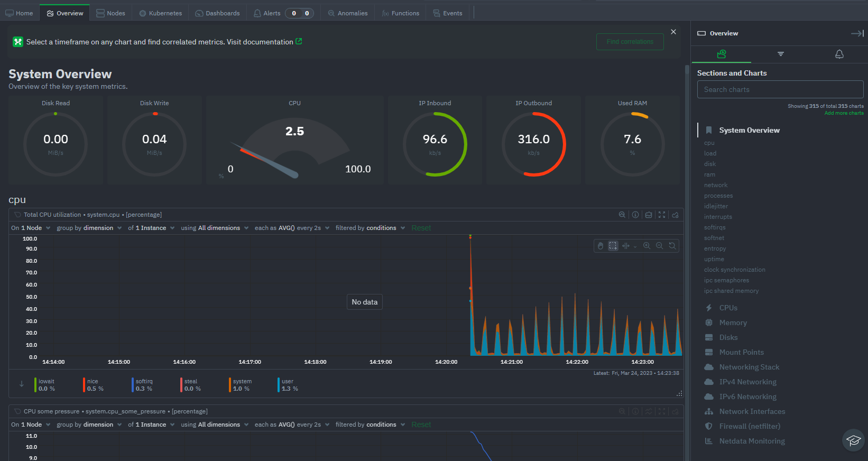This screenshot has width=868, height=461.
Task: Click 'Add more charts' link
Action: [844, 113]
